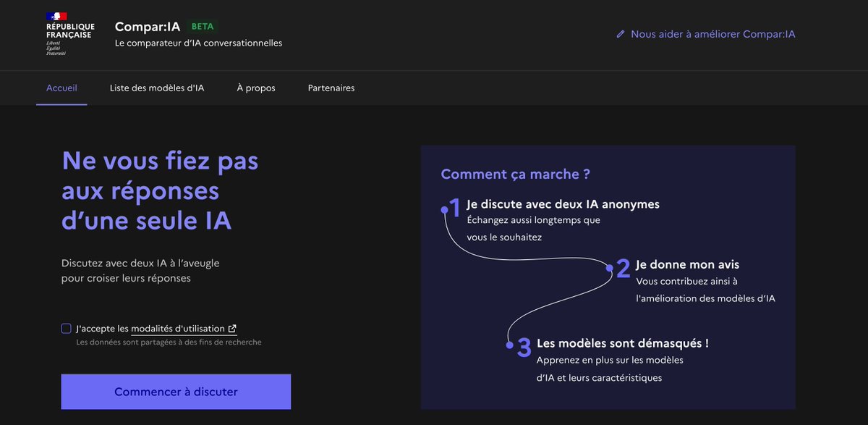Click the BETA badge
Image resolution: width=868 pixels, height=425 pixels.
click(203, 26)
